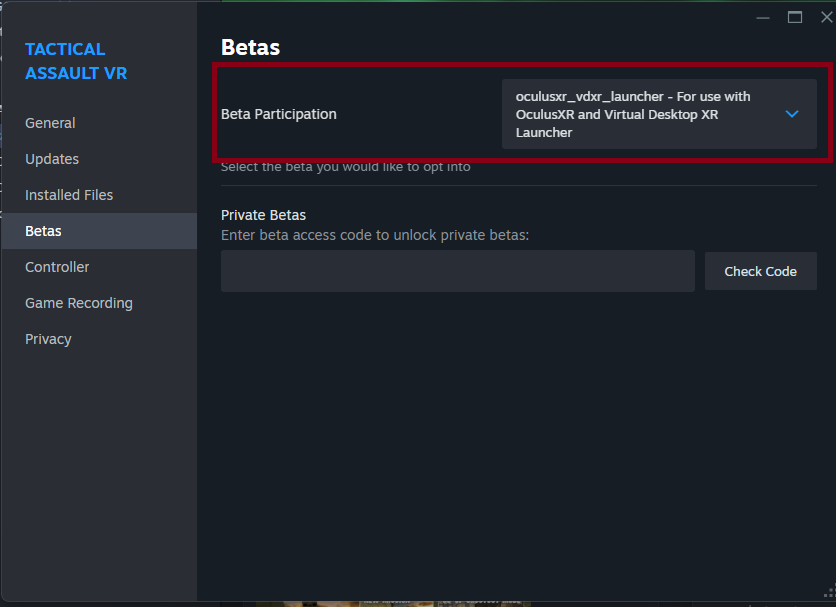Viewport: 836px width, 607px height.
Task: Open the Privacy section
Action: [48, 339]
